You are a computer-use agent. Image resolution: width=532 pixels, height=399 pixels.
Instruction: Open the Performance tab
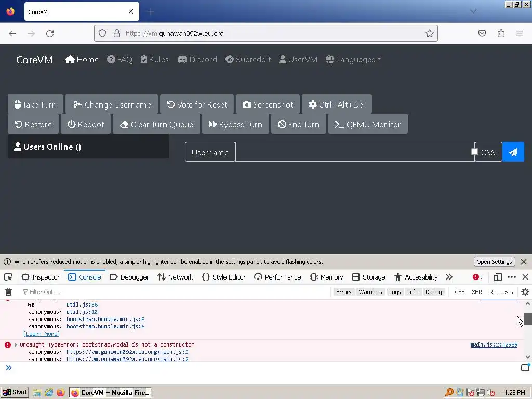click(277, 277)
